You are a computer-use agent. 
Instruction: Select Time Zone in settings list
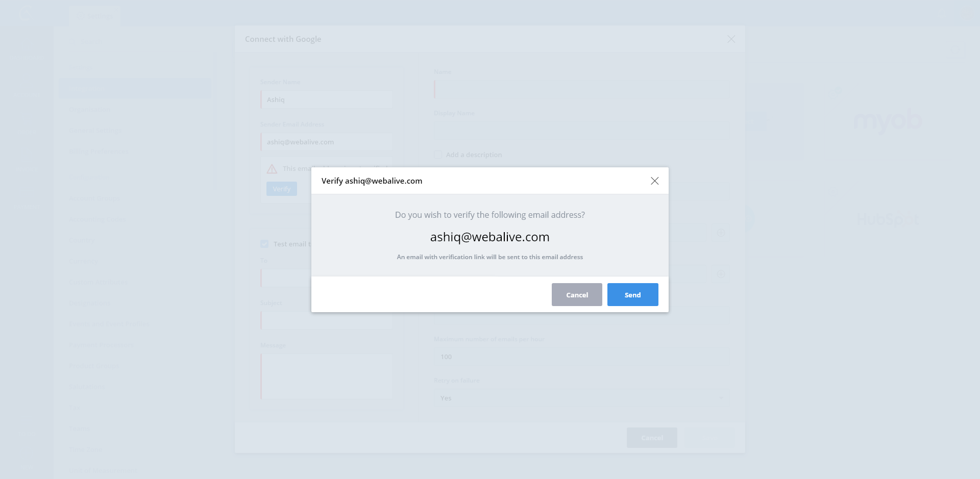tap(86, 449)
